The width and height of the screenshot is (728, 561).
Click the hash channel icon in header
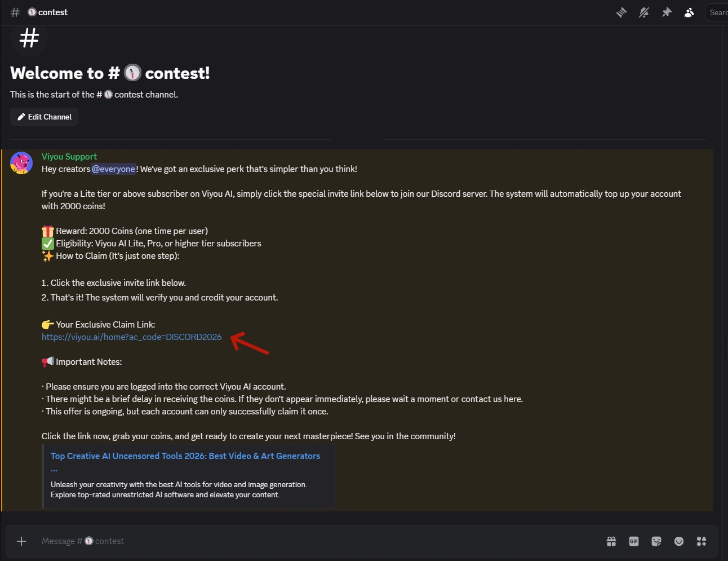(15, 12)
